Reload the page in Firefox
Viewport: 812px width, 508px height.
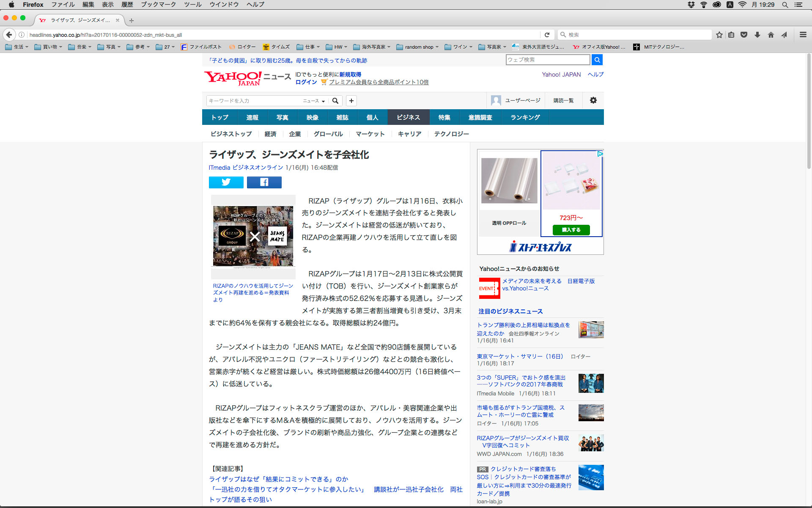click(547, 35)
